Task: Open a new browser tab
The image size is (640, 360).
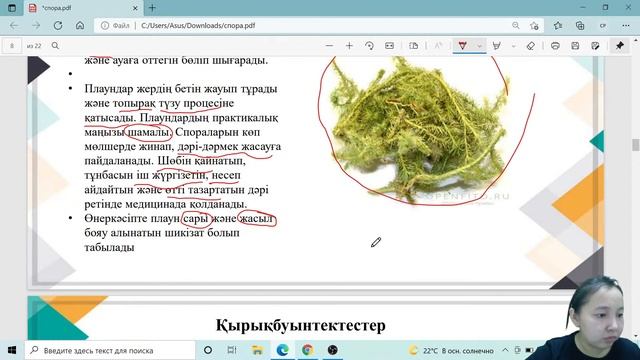Action: point(152,8)
